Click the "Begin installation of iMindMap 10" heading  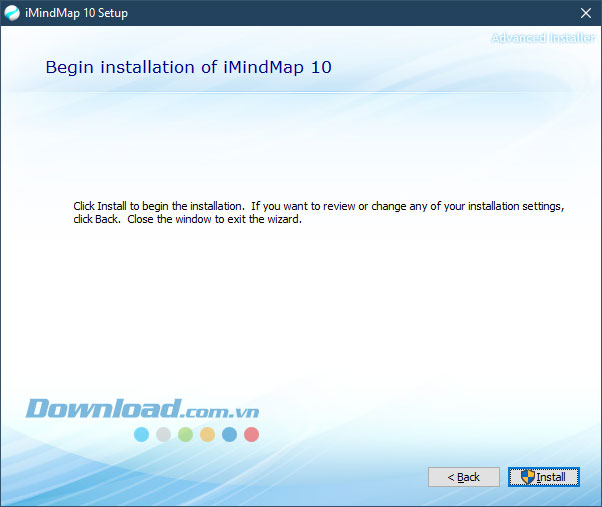pyautogui.click(x=189, y=68)
